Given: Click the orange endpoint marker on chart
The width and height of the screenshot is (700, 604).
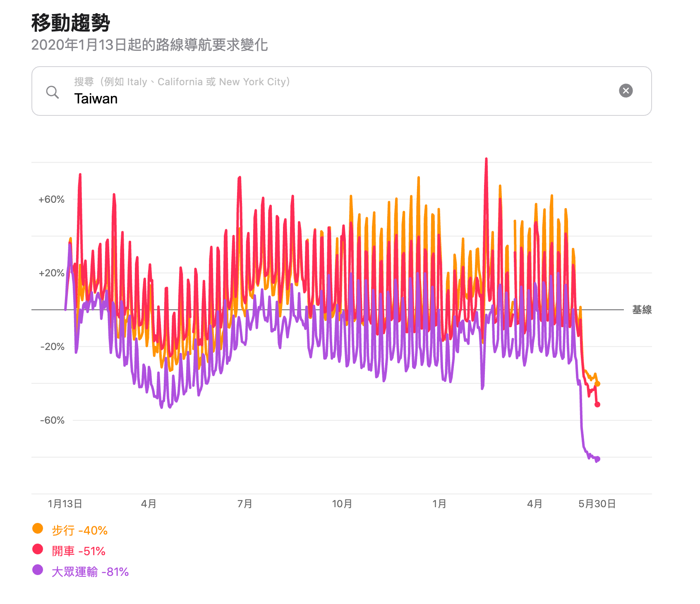Looking at the screenshot, I should click(x=597, y=384).
